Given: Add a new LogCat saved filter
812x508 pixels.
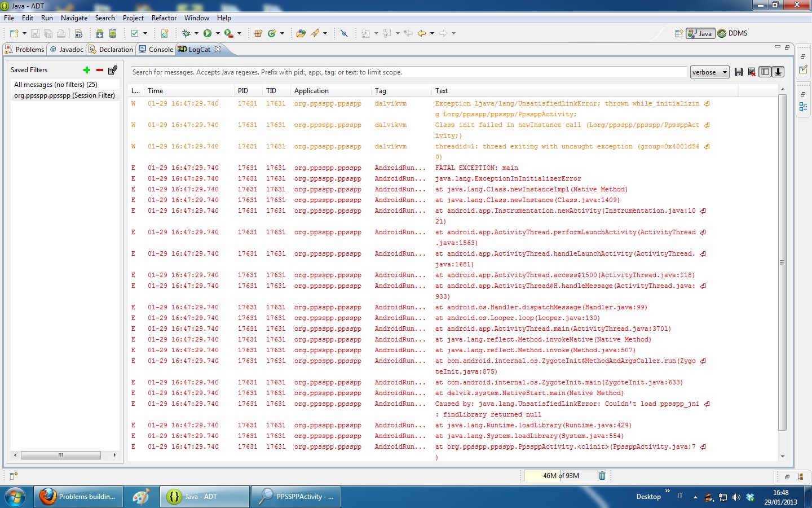Looking at the screenshot, I should pyautogui.click(x=87, y=70).
